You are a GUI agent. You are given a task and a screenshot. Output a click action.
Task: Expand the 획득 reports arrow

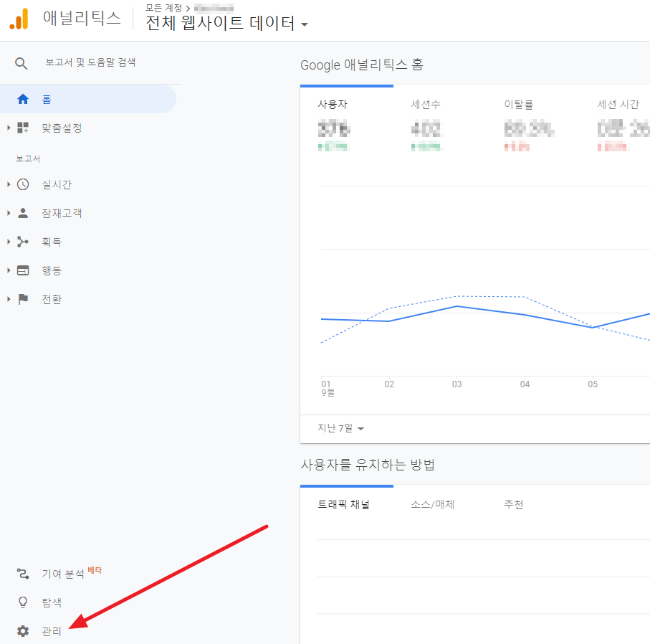tap(9, 242)
